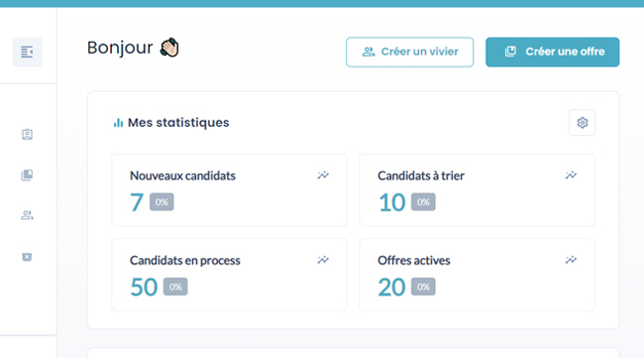Click the Créer un vivier button
This screenshot has width=644, height=358.
(409, 53)
